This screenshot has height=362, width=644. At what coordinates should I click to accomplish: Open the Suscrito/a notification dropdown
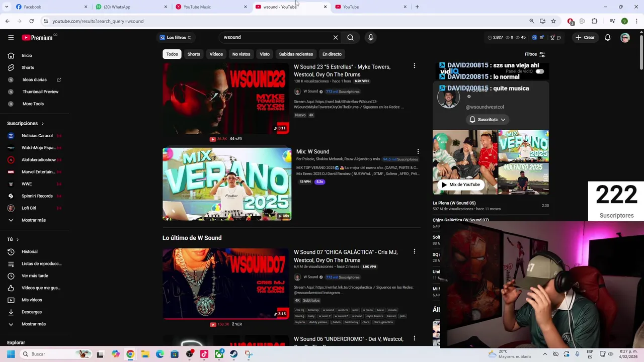(x=487, y=120)
